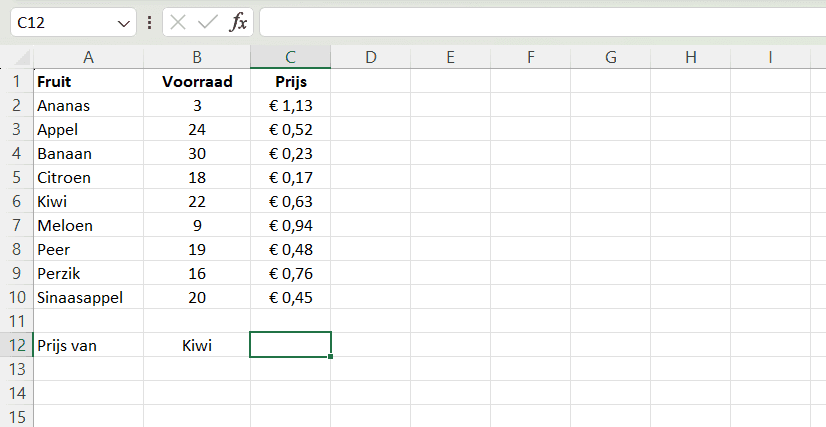
Task: Select column C header
Action: tap(290, 57)
